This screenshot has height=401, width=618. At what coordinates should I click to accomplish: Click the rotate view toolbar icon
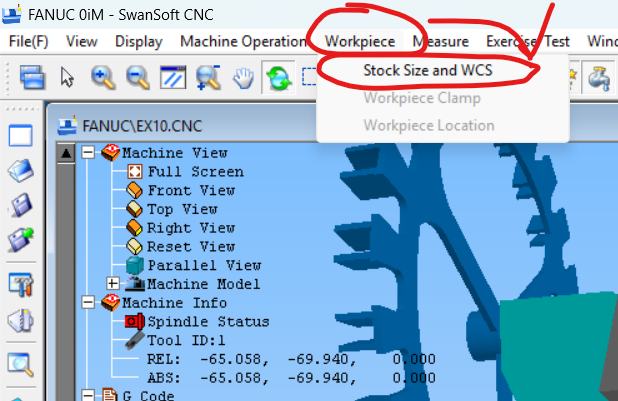[278, 77]
